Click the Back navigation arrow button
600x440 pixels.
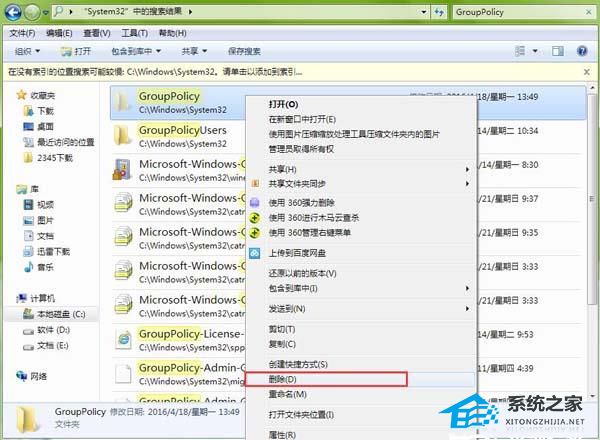(13, 12)
